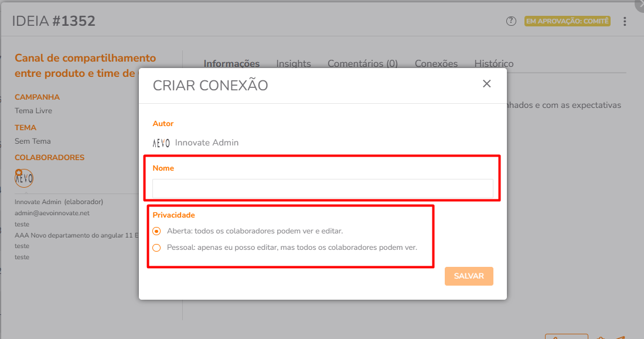Viewport: 644px width, 339px height.
Task: Switch to the Informações tab
Action: pos(231,63)
